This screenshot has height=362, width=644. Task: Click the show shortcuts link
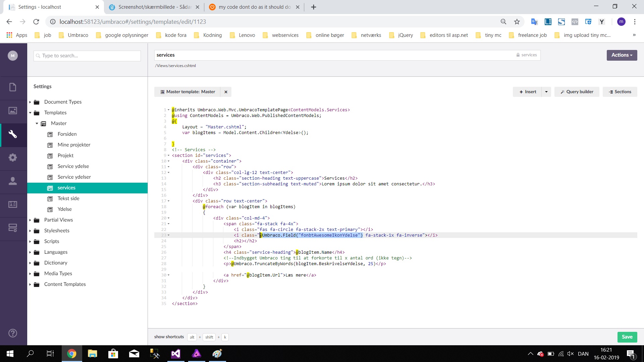[x=169, y=337]
